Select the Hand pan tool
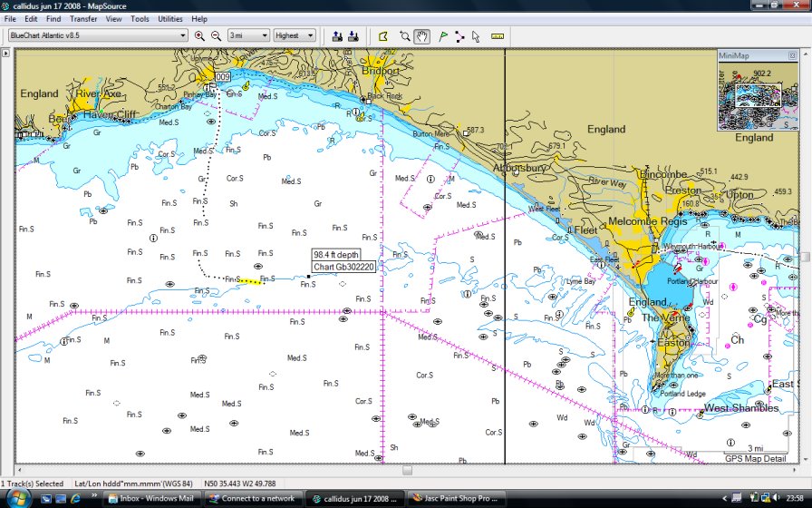The image size is (812, 508). 422,35
